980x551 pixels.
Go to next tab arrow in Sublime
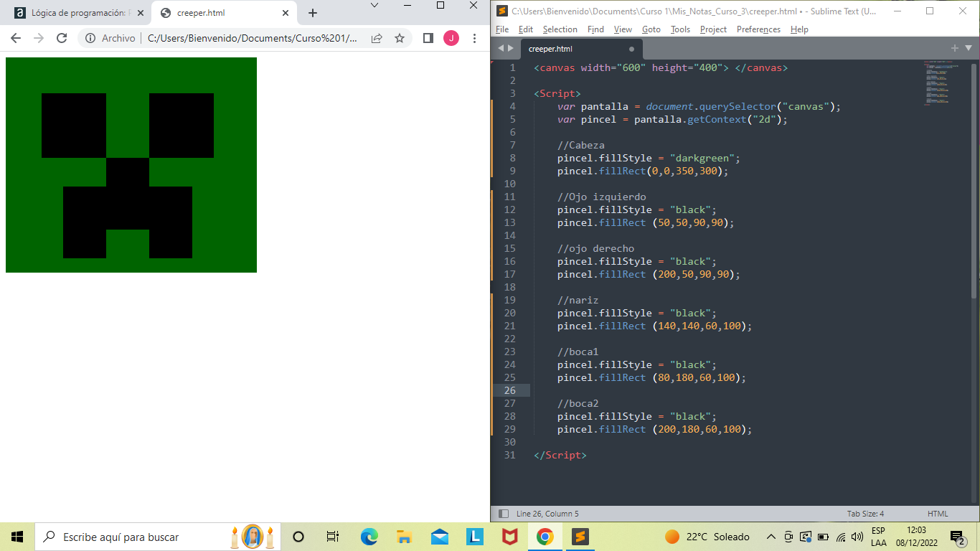(x=511, y=48)
